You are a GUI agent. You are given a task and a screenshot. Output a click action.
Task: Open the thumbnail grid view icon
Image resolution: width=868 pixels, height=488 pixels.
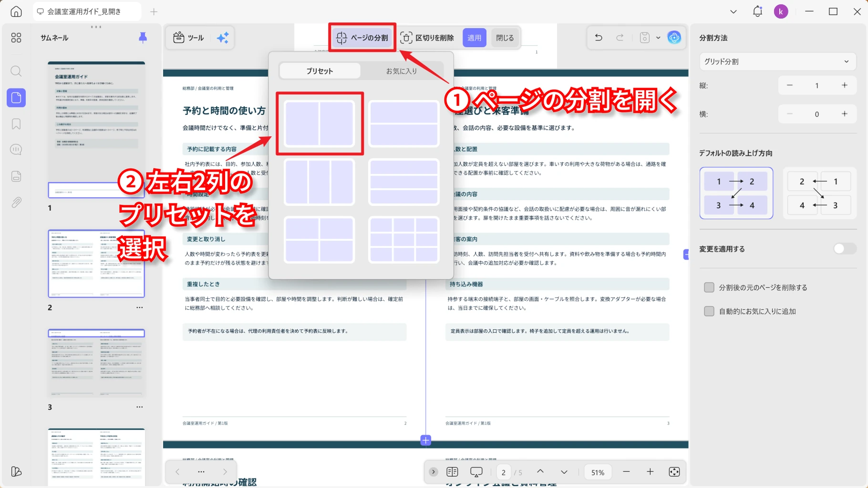16,38
